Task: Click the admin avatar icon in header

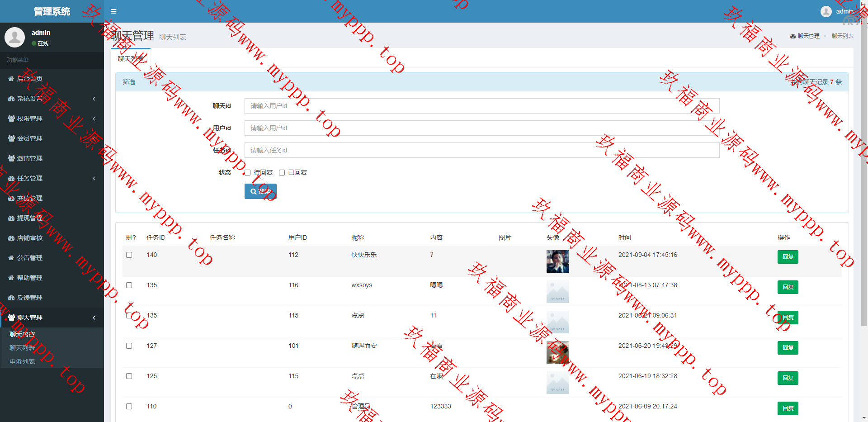Action: (826, 11)
